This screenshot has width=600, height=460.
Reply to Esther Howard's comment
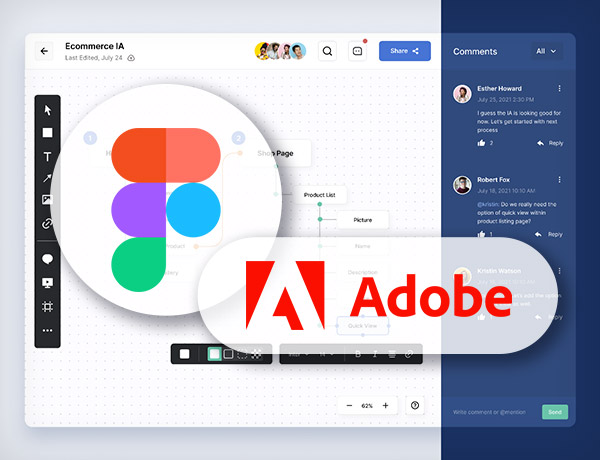pyautogui.click(x=550, y=143)
